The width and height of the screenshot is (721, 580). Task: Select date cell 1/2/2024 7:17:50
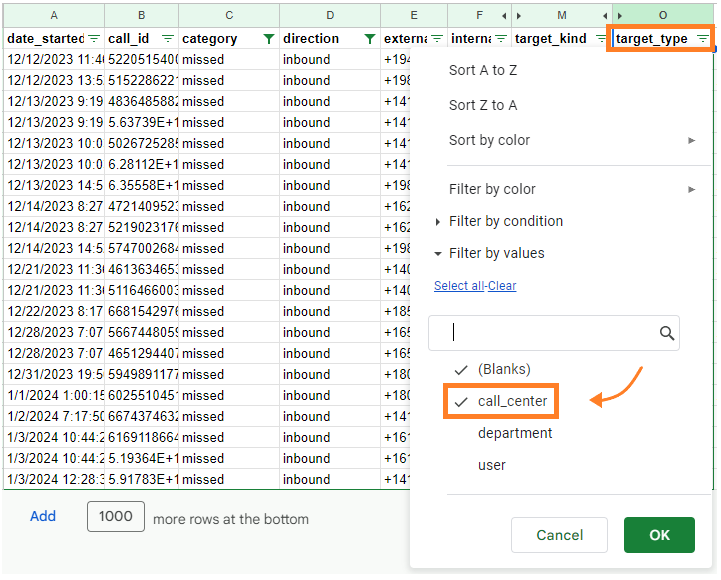tap(54, 416)
